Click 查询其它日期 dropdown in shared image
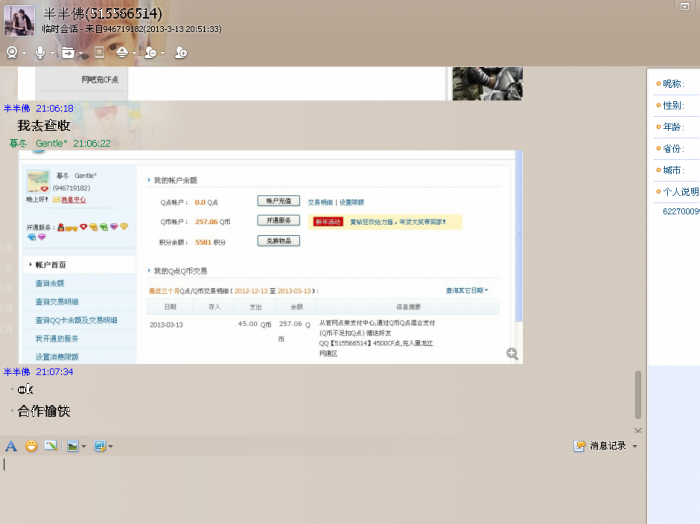The width and height of the screenshot is (700, 524). (467, 291)
